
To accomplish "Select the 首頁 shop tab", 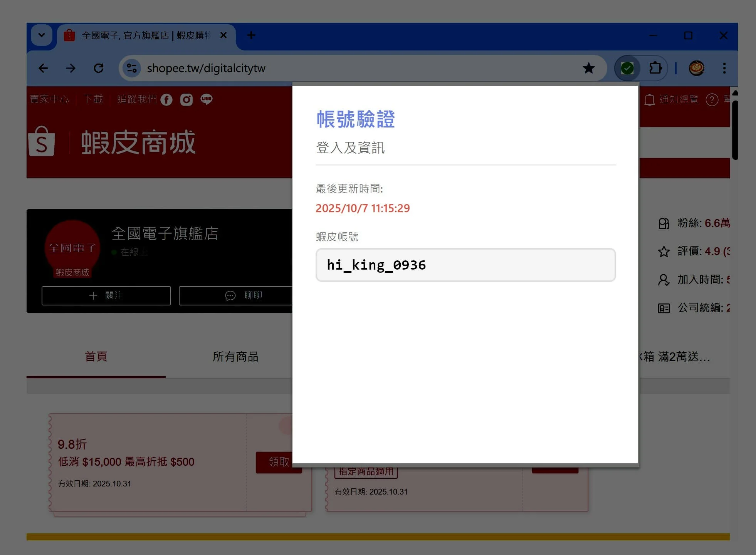I will (96, 356).
